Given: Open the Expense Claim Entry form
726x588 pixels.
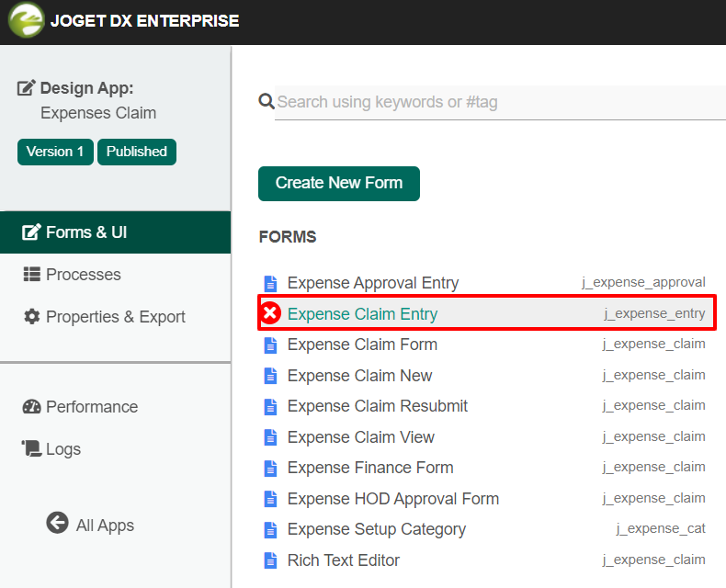Looking at the screenshot, I should [x=362, y=314].
